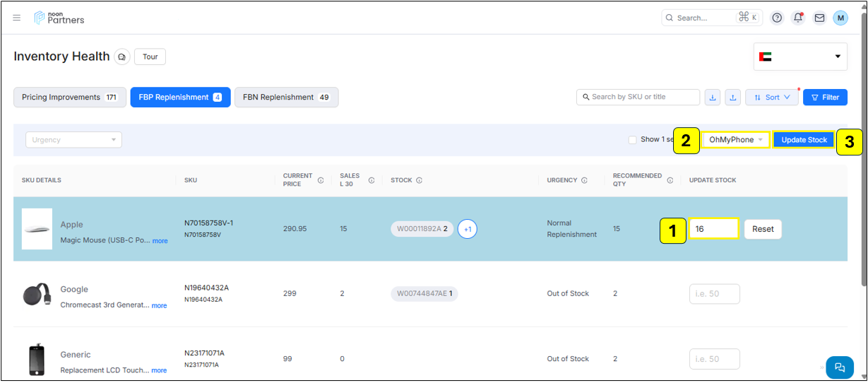Click Reset for the Apple Magic Mouse
868x383 pixels.
[763, 229]
